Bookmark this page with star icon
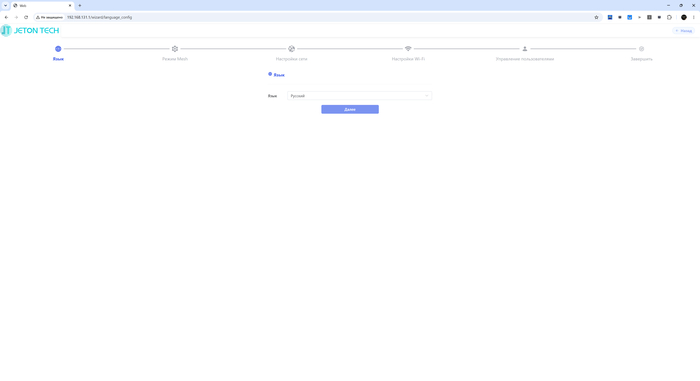Screen dimensions: 700x381 (x=596, y=17)
